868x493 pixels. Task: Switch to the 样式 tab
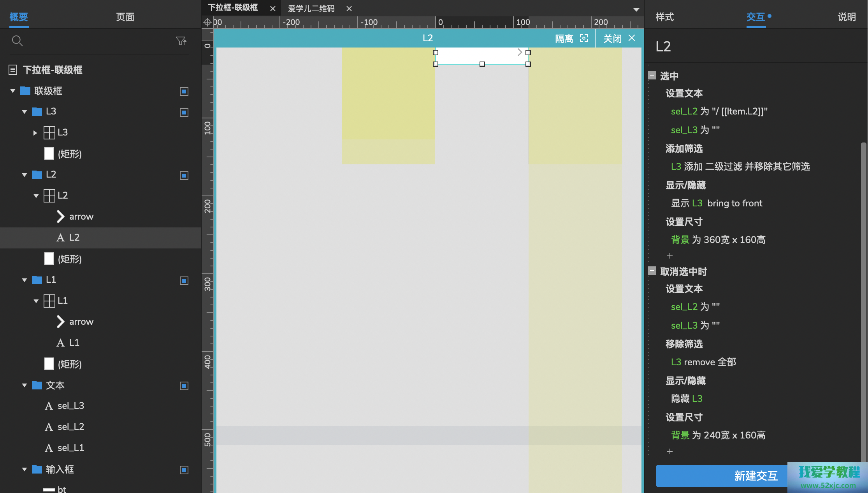point(664,17)
